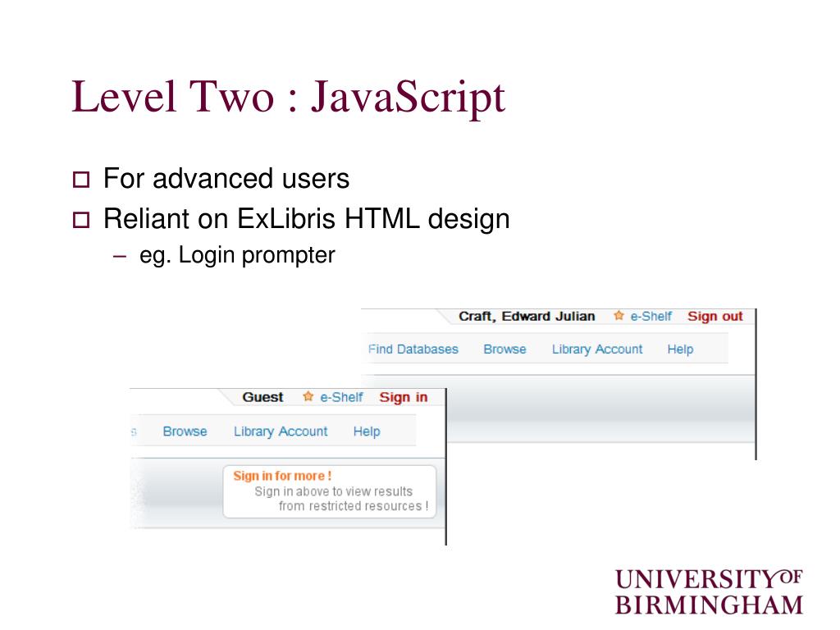Open Library Account in signed-in screenshot
This screenshot has width=840, height=630.
click(x=597, y=349)
